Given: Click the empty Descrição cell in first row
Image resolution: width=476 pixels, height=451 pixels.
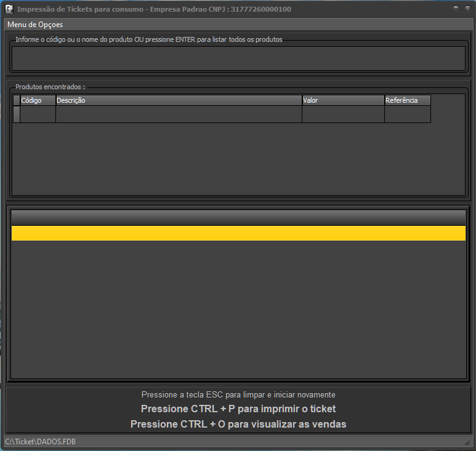Looking at the screenshot, I should point(179,114).
